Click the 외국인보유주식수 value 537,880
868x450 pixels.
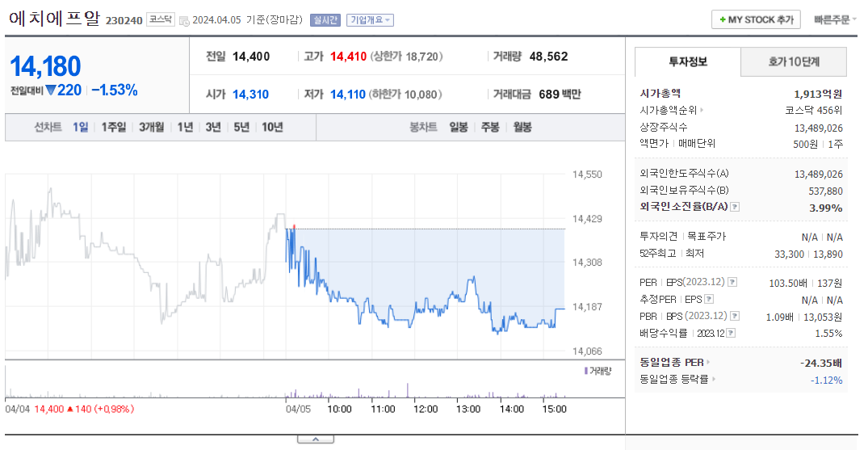click(x=825, y=191)
